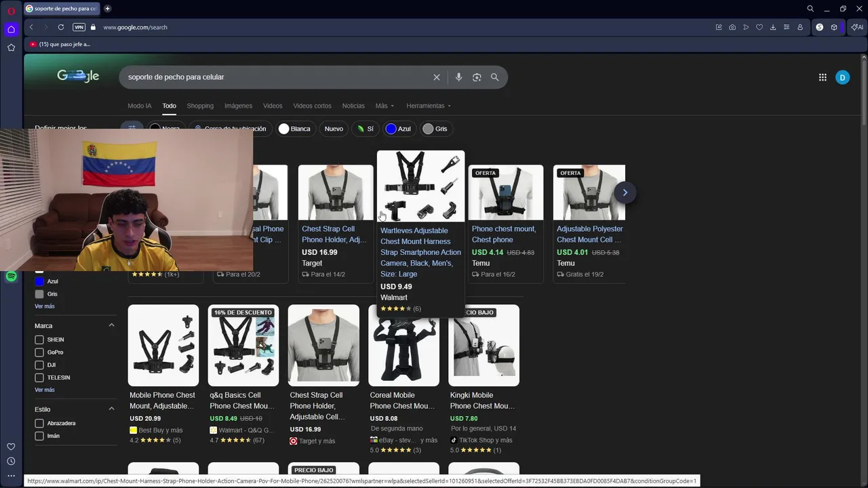This screenshot has width=868, height=488.
Task: Open the extensions cube icon
Action: (x=834, y=27)
